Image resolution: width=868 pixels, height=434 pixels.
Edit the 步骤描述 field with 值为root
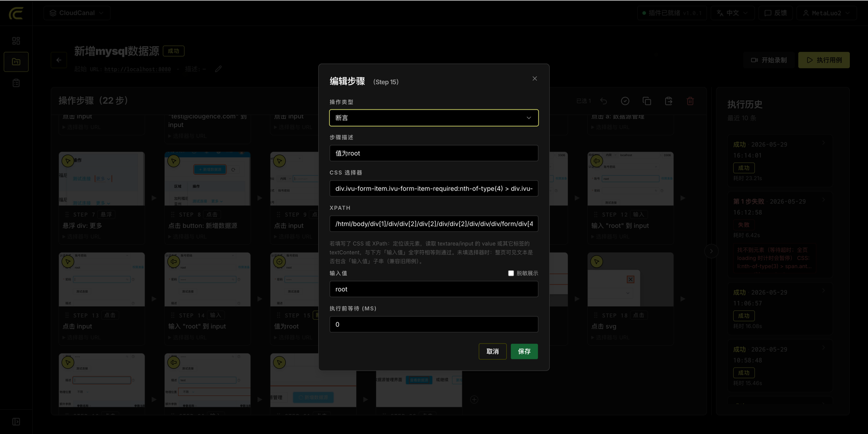(434, 153)
